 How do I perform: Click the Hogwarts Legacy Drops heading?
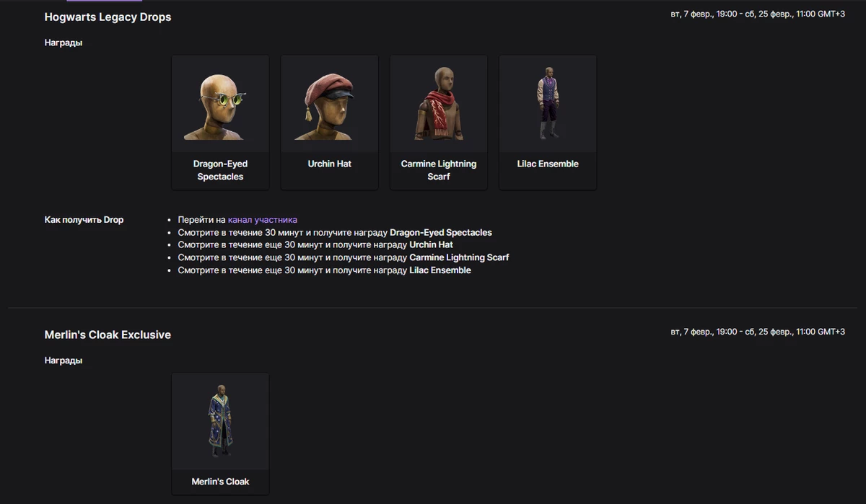pyautogui.click(x=108, y=17)
